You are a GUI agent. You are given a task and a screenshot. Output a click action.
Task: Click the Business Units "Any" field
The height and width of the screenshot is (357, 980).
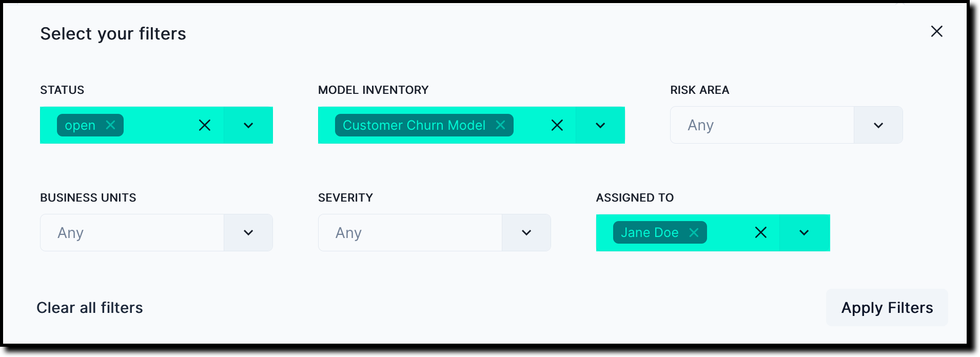click(131, 232)
